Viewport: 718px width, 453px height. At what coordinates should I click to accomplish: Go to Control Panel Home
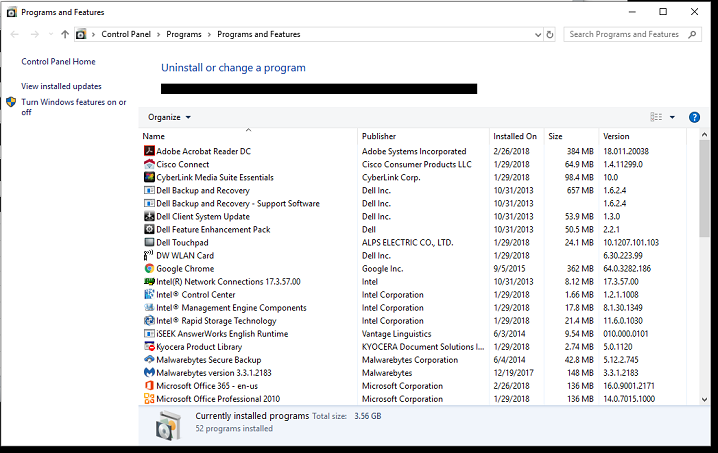point(58,61)
